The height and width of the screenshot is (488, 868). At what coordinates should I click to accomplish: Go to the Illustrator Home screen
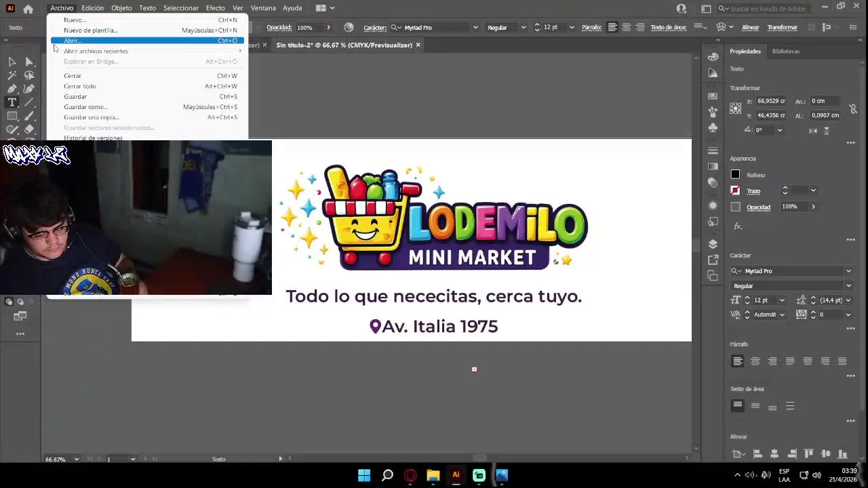[28, 9]
